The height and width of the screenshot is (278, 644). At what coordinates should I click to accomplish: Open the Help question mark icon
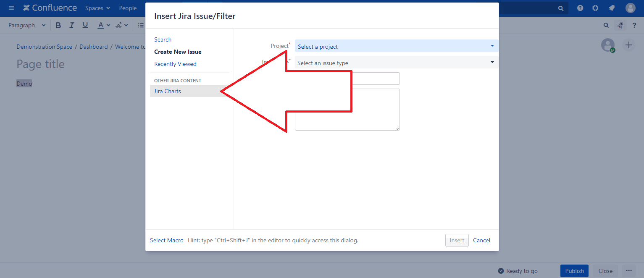click(580, 8)
